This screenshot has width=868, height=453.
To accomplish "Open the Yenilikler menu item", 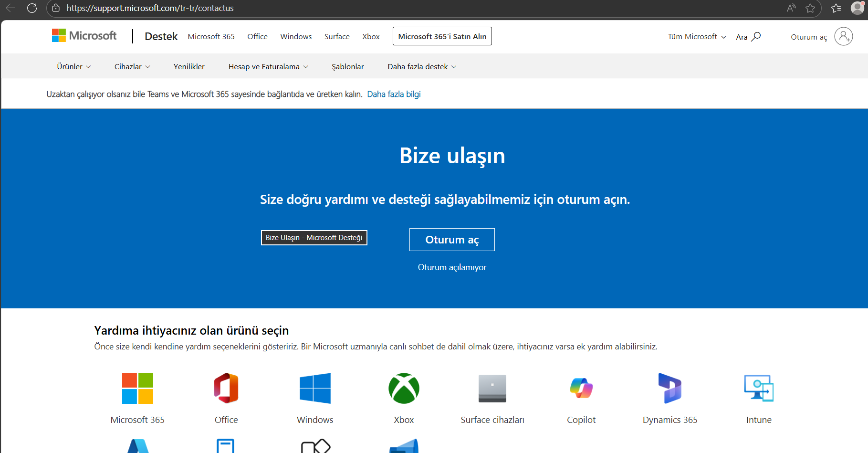I will [x=189, y=67].
